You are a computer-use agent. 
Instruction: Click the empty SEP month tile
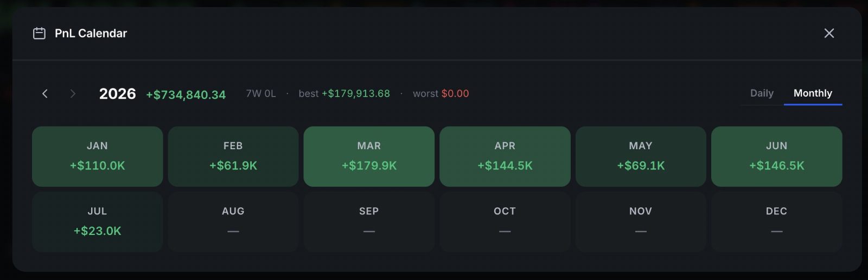[369, 221]
